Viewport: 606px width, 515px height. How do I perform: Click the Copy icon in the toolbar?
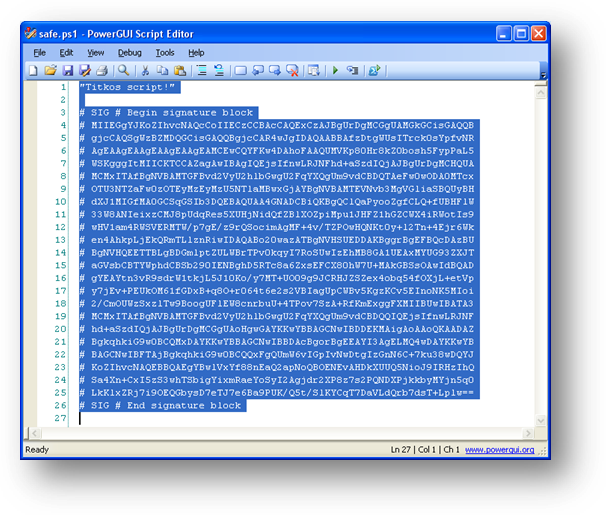coord(163,71)
